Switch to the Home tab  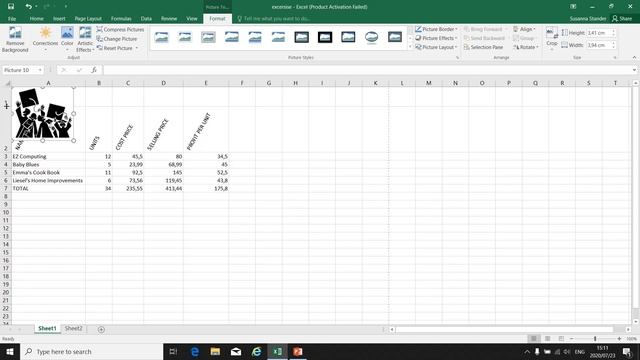pyautogui.click(x=36, y=19)
